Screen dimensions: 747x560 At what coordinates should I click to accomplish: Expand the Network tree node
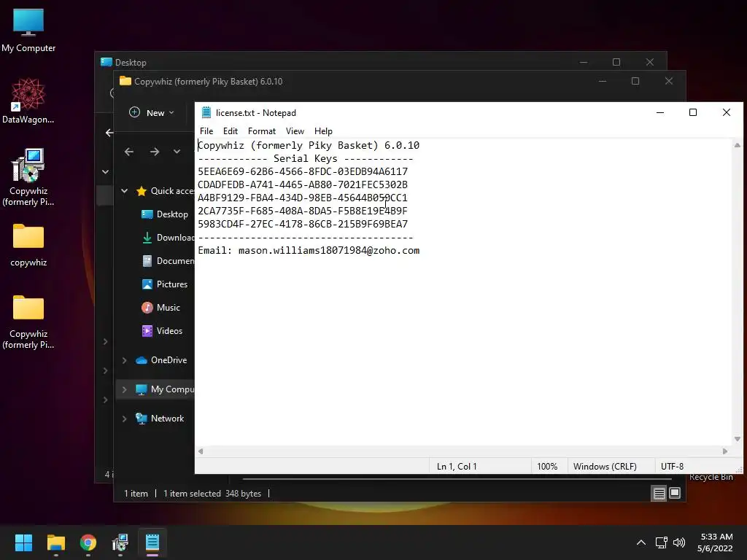click(124, 419)
